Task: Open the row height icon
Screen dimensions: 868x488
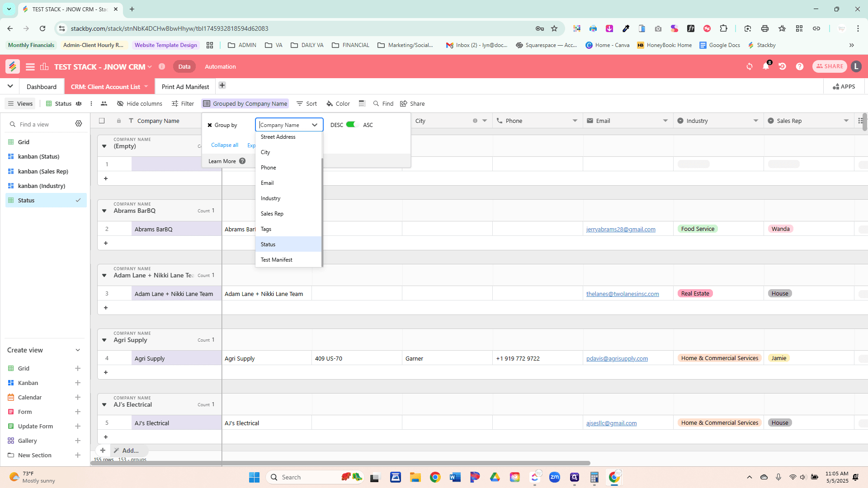Action: pyautogui.click(x=362, y=103)
